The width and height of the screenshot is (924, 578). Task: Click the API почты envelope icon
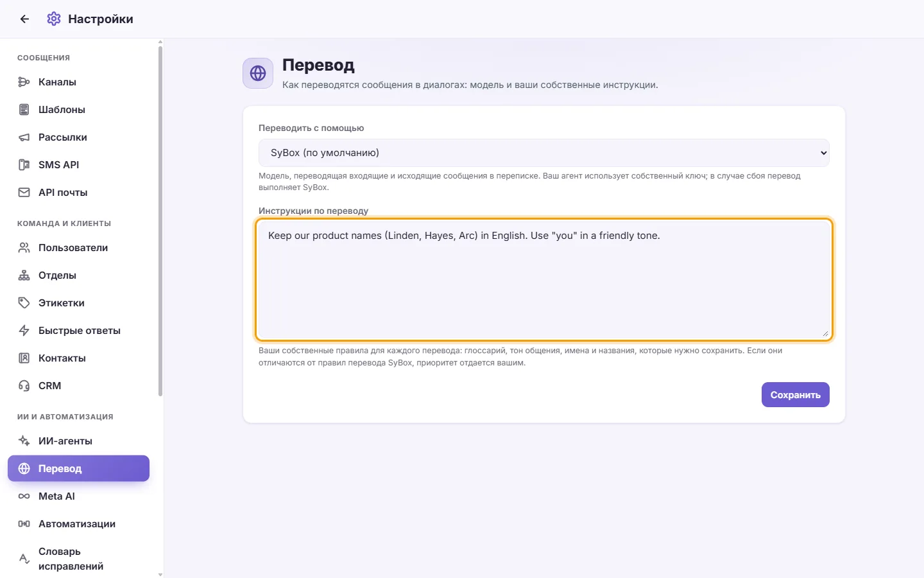[x=24, y=193]
